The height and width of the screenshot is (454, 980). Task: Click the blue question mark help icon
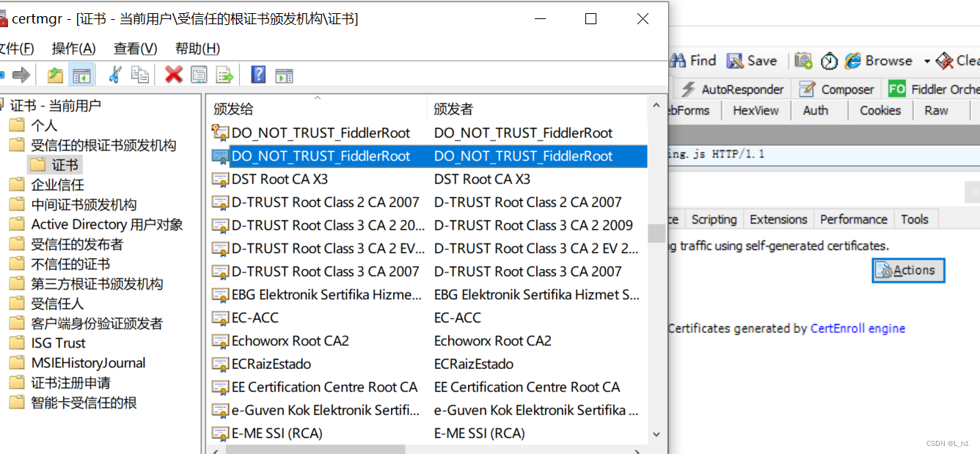(258, 75)
